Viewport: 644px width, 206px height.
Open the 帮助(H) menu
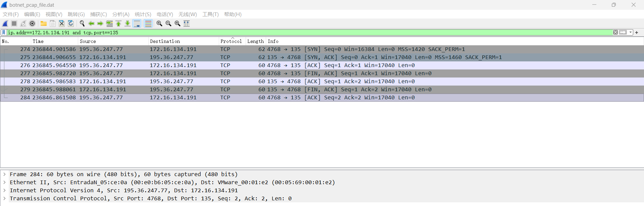click(x=233, y=14)
